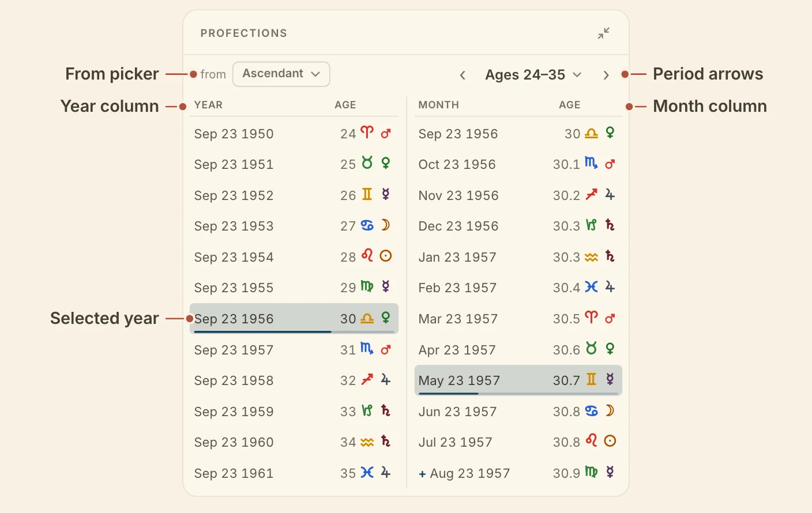Open the Ages 24–35 period dropdown
This screenshot has width=812, height=513.
pos(533,75)
